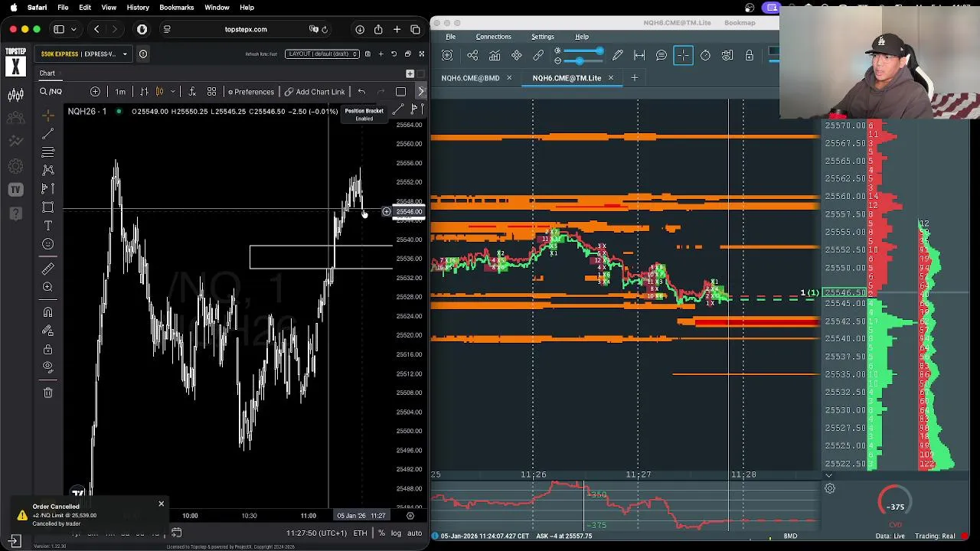The height and width of the screenshot is (551, 980).
Task: Click Safari address bar topstepx.com
Action: 246,29
